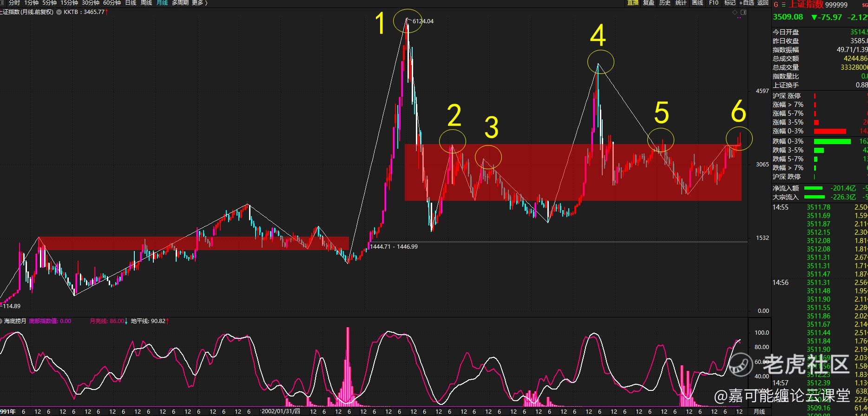Click the 总成交额 row label
868x416 pixels.
(786, 59)
